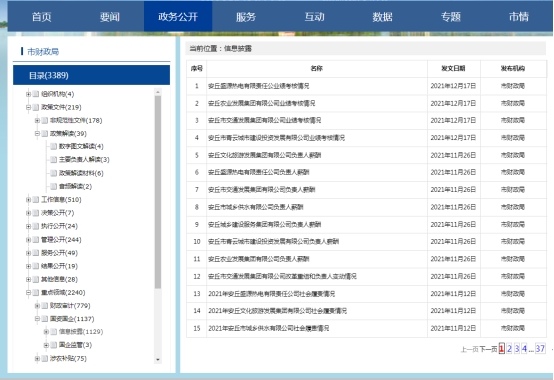Click the page icon beside 政策文件(219)
Image resolution: width=554 pixels, height=380 pixels.
tap(36, 107)
